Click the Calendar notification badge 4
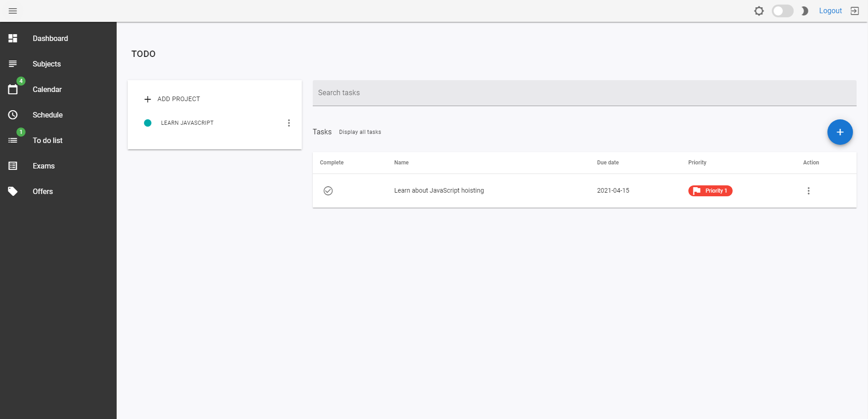This screenshot has height=419, width=868. (21, 81)
